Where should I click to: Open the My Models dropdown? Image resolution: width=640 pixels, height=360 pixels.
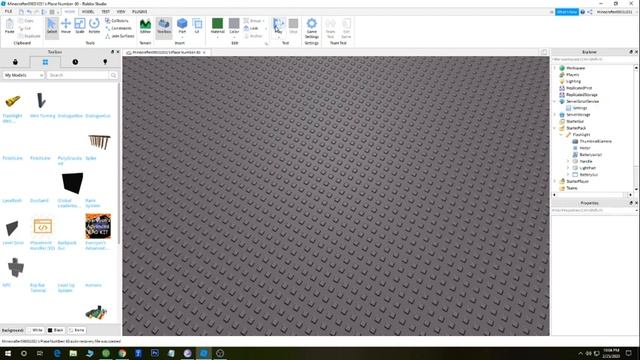23,76
